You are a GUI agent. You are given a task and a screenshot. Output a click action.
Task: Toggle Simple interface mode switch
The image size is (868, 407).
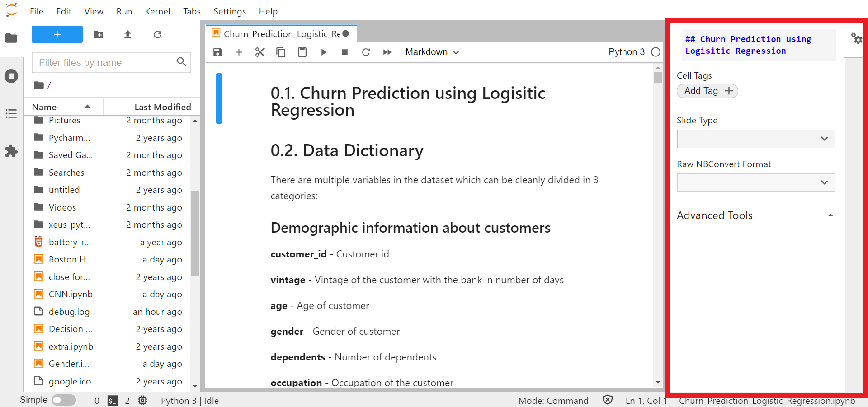pos(64,400)
